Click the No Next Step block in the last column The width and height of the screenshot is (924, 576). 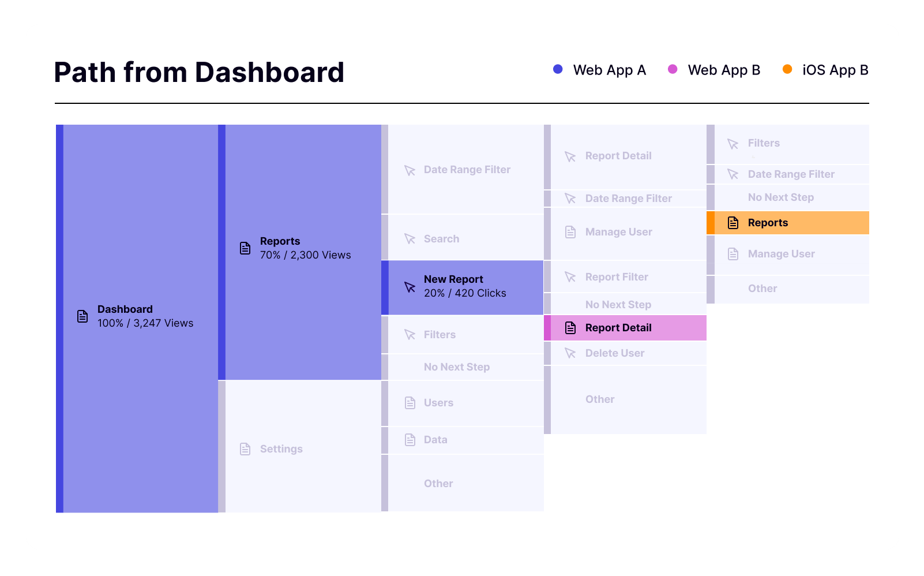pos(780,197)
